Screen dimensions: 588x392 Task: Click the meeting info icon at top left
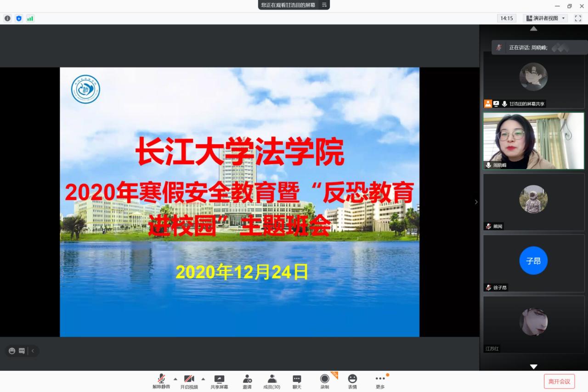click(x=7, y=18)
